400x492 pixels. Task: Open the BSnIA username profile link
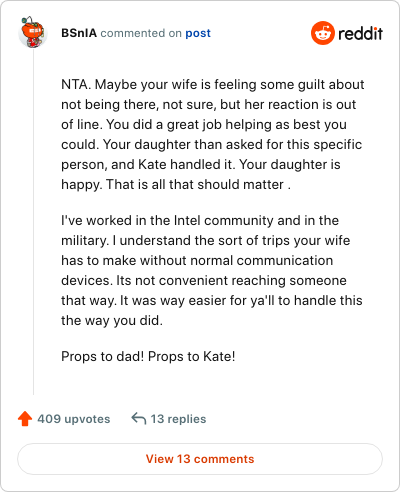79,33
